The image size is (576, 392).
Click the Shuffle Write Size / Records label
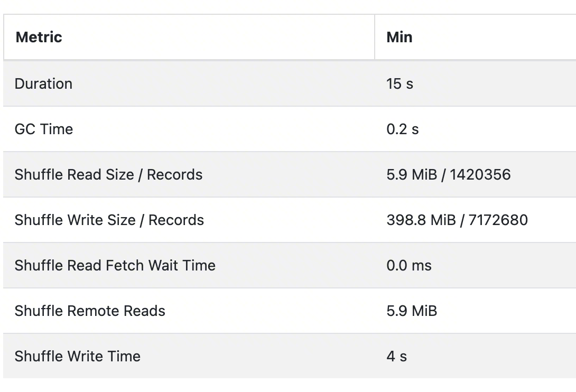[109, 220]
